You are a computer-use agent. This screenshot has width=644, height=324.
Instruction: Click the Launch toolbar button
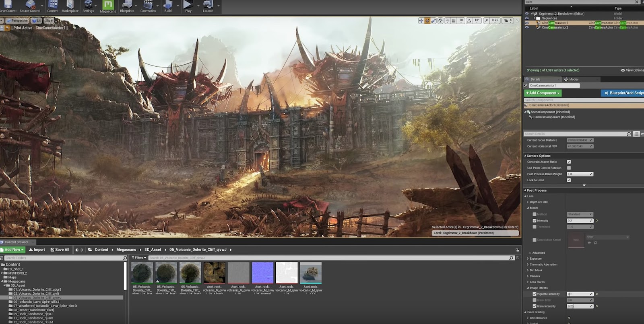[x=208, y=6]
